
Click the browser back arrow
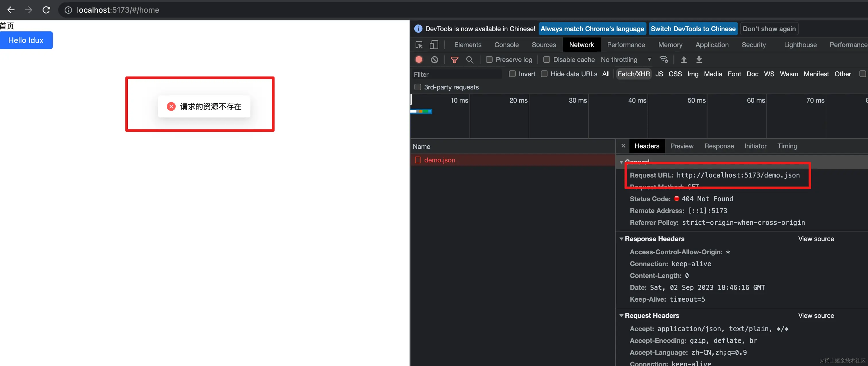(11, 10)
